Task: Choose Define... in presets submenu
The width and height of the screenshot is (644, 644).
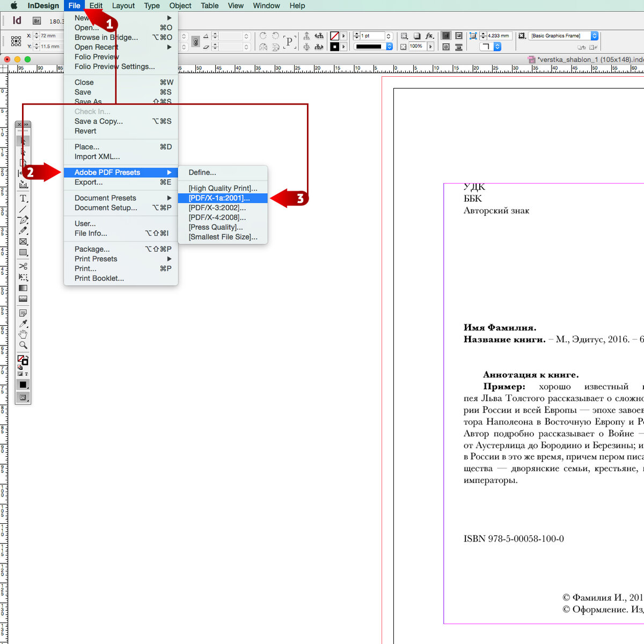Action: [x=223, y=172]
